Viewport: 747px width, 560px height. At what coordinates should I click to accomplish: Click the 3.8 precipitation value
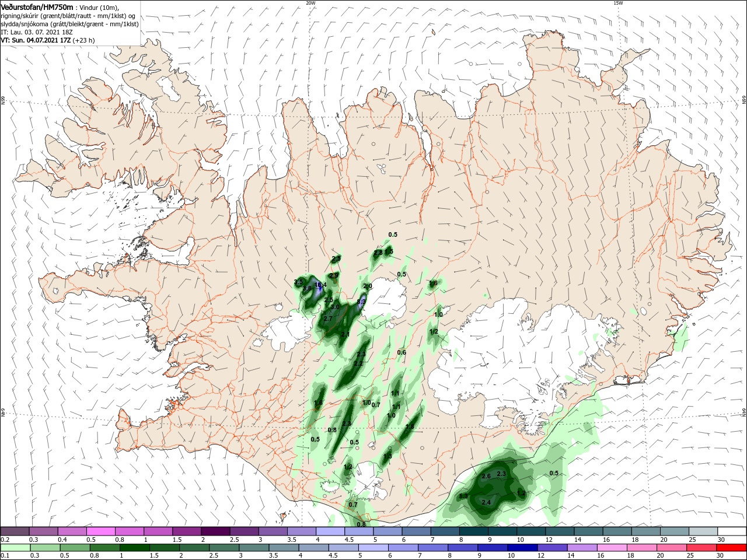tap(307, 288)
